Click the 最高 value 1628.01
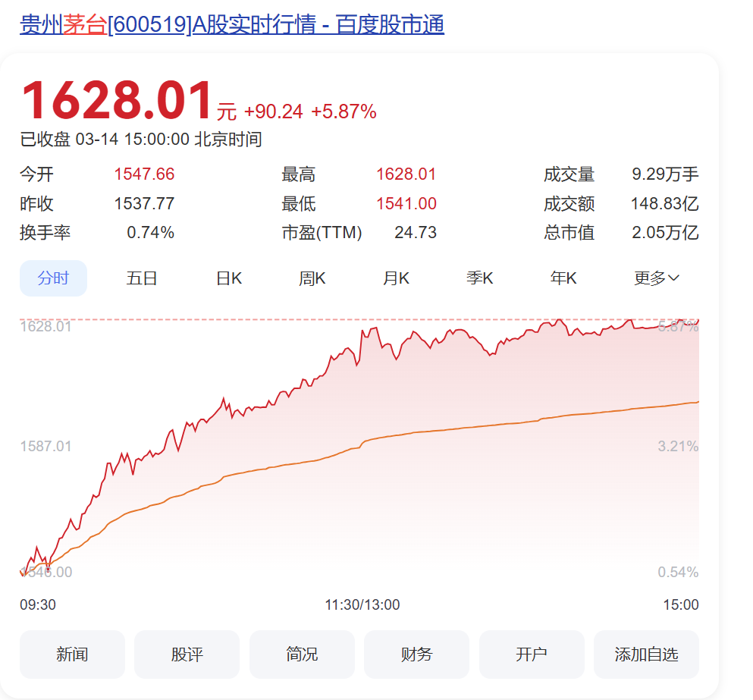The height and width of the screenshot is (700, 753). click(x=406, y=174)
